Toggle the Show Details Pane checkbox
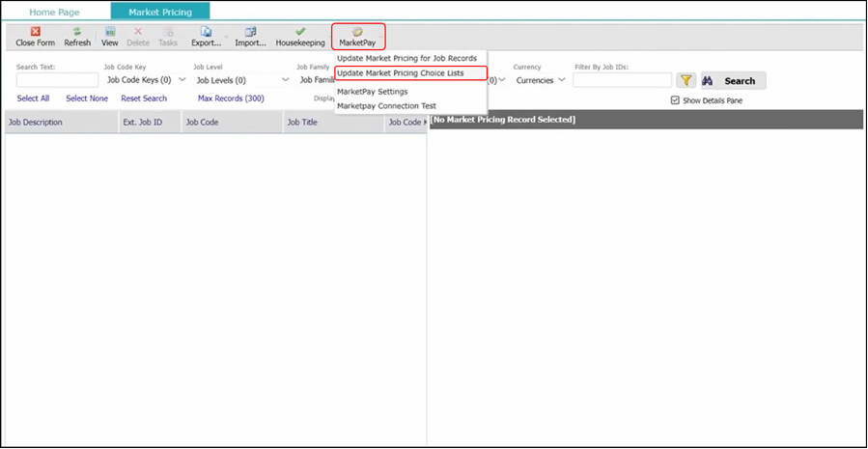Viewport: 868px width, 449px height. coord(676,100)
